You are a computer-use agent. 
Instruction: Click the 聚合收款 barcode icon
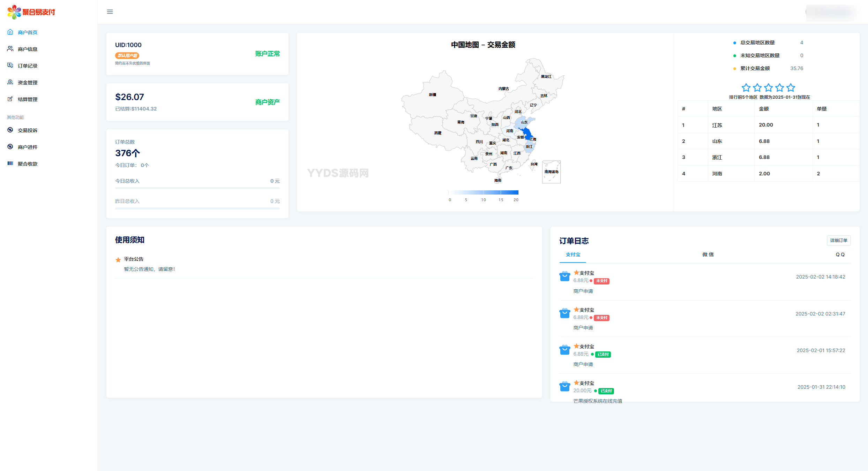[x=10, y=164]
